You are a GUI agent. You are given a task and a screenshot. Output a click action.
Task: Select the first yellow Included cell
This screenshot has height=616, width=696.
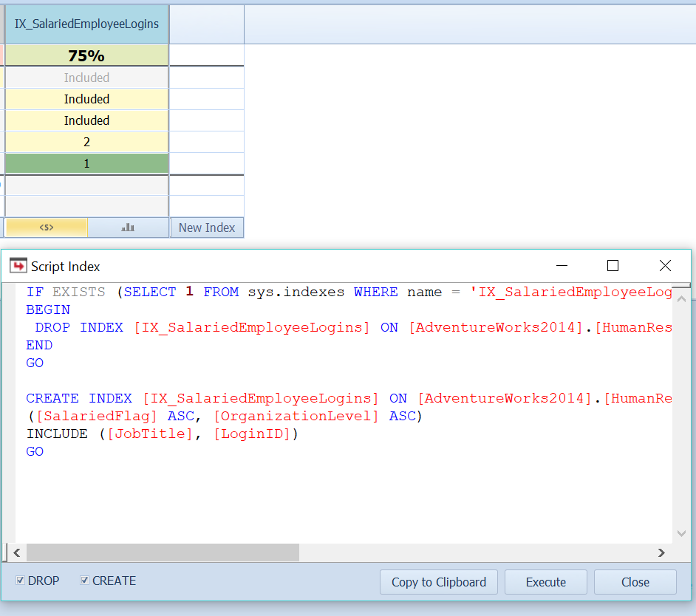(86, 98)
